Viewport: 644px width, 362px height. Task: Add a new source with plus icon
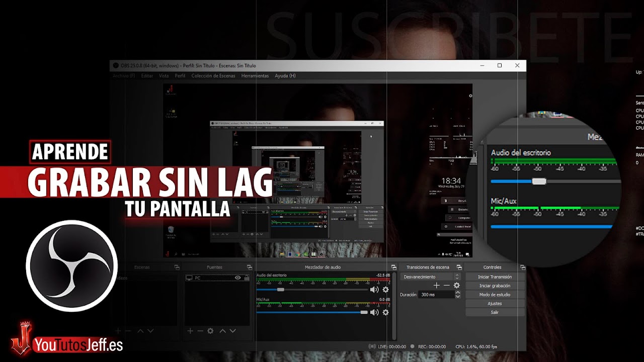click(190, 331)
